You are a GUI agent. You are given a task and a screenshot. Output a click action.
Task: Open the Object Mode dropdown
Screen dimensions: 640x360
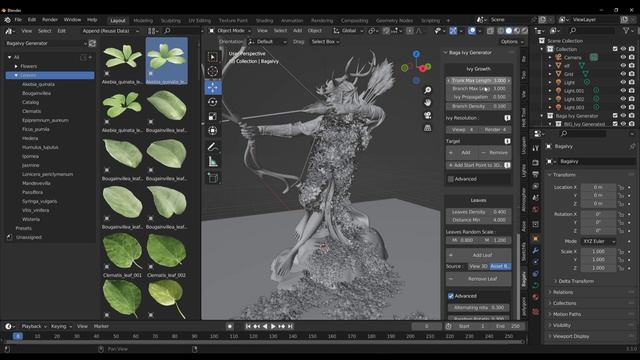(x=230, y=31)
